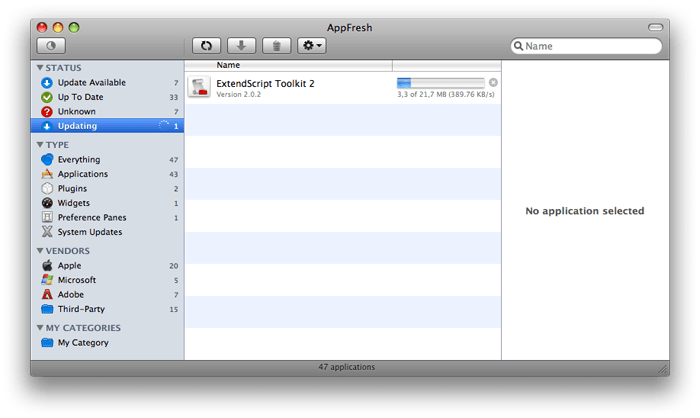Select the Updating status label
This screenshot has width=700, height=418.
coord(77,126)
